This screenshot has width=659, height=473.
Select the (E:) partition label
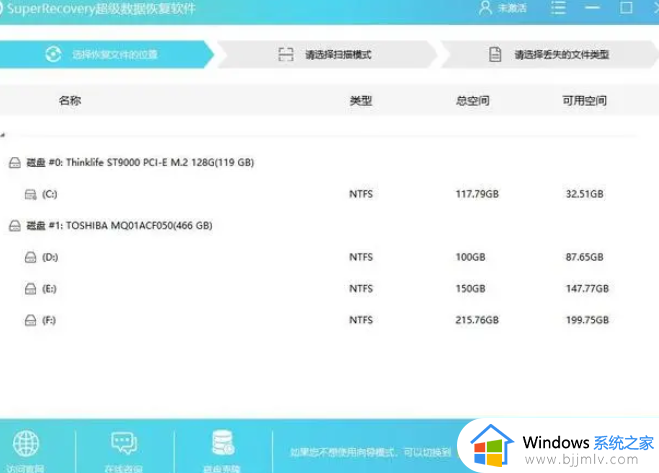pyautogui.click(x=49, y=289)
